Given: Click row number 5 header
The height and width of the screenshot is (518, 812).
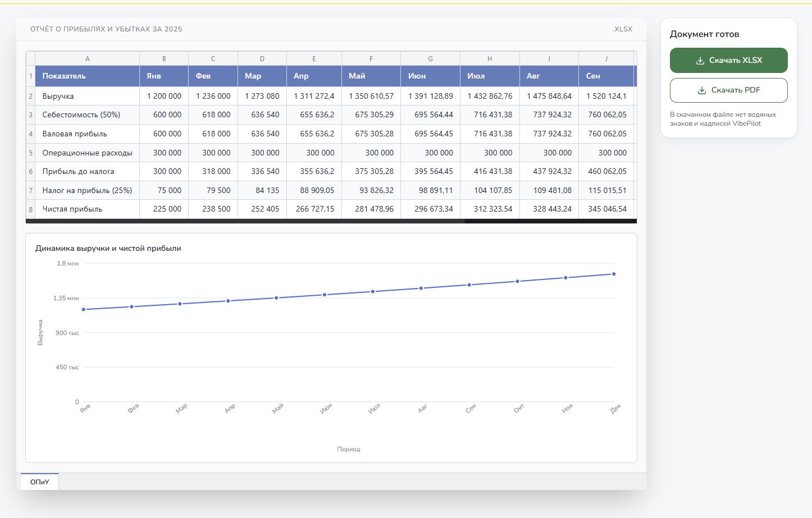Looking at the screenshot, I should [x=30, y=153].
